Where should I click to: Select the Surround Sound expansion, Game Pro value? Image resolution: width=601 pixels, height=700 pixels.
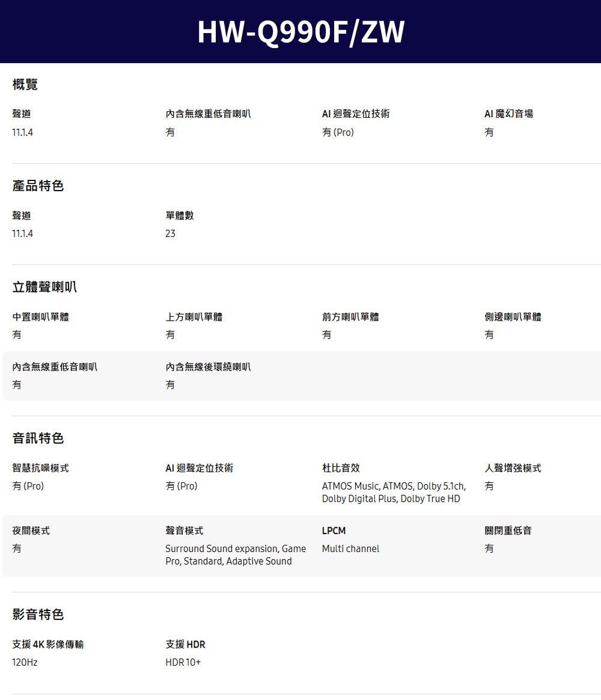coord(236,555)
